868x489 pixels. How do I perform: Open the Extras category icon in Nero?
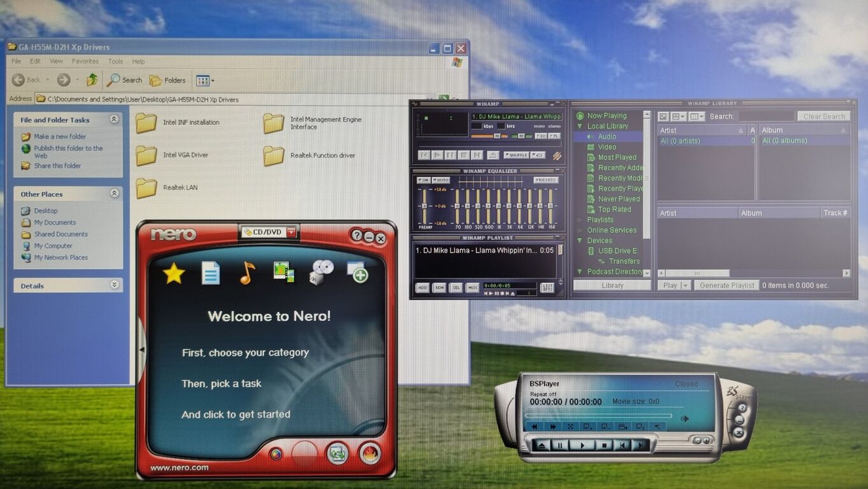[358, 273]
